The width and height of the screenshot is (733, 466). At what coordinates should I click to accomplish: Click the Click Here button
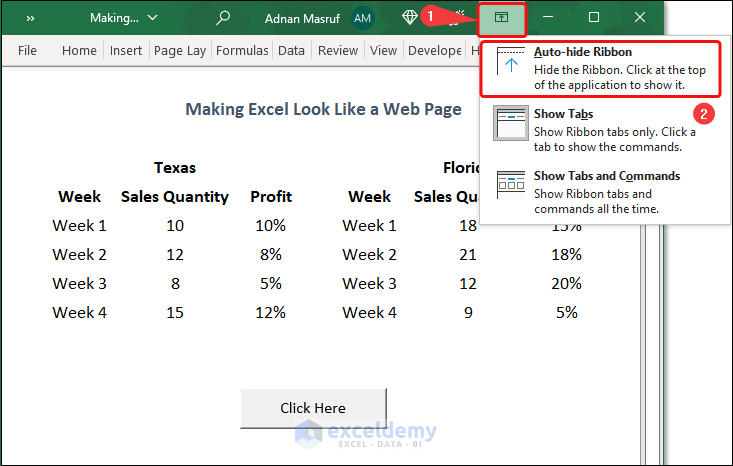pyautogui.click(x=313, y=408)
